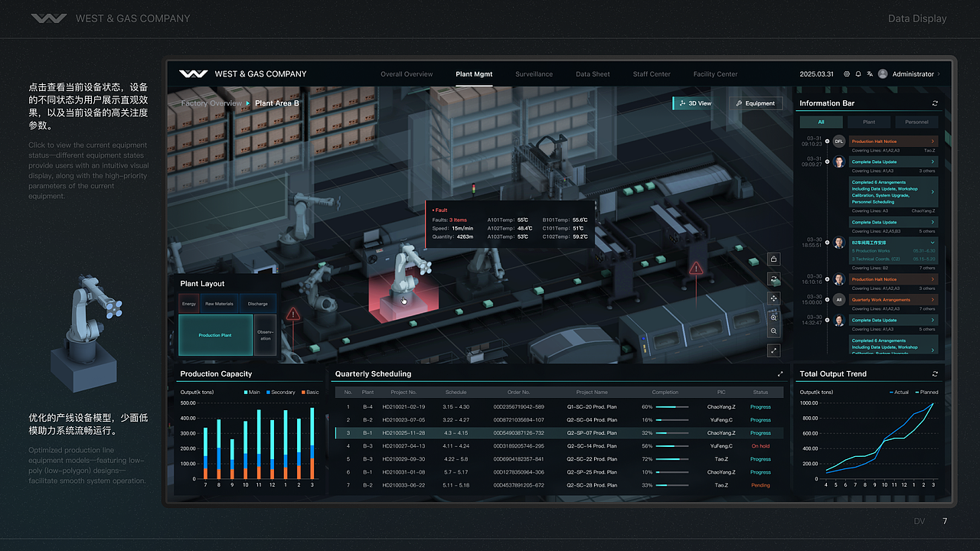
Task: Click warning triangle near right conveyor
Action: click(696, 269)
